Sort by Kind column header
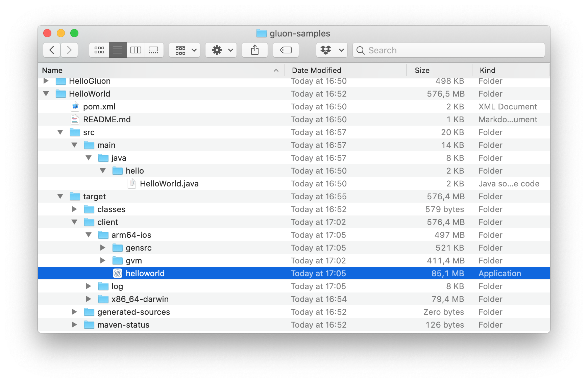Image resolution: width=588 pixels, height=383 pixels. (x=511, y=70)
